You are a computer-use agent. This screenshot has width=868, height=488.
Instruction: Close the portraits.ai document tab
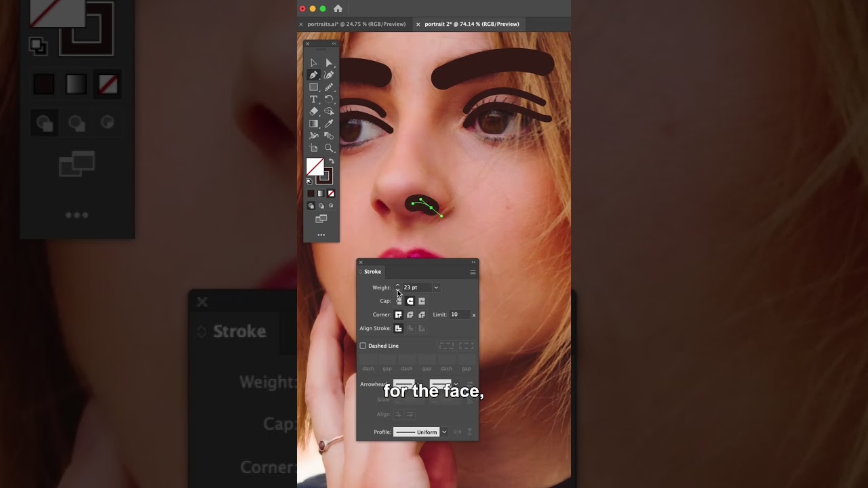pyautogui.click(x=301, y=24)
